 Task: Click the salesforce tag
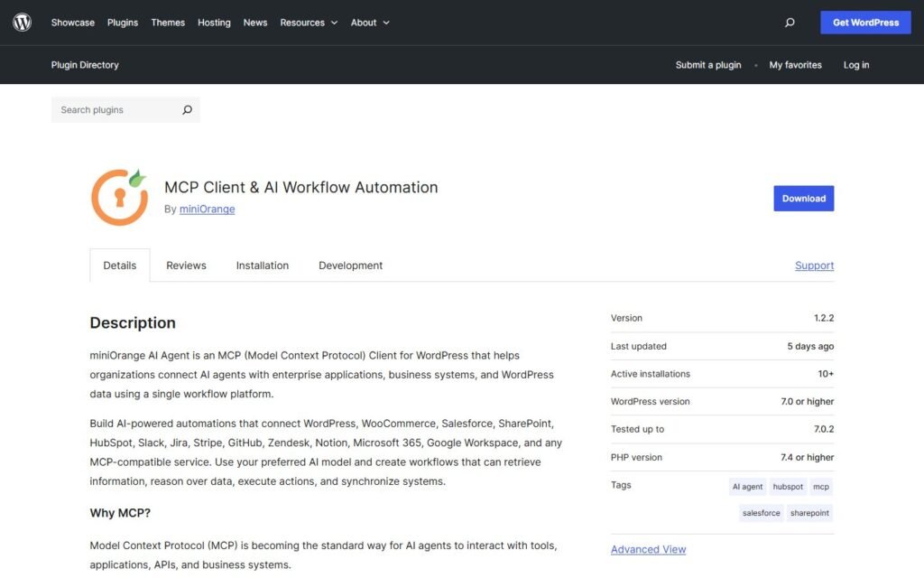tap(762, 513)
